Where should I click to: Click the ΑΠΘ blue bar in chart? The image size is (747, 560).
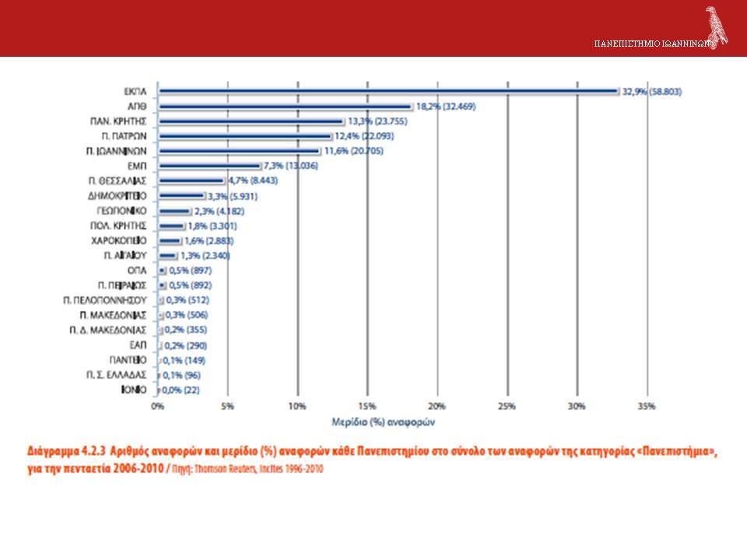click(285, 107)
